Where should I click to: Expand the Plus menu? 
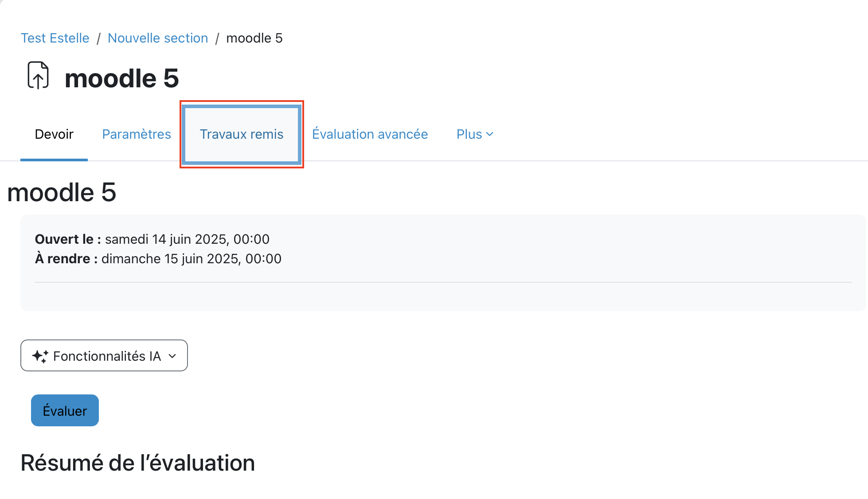(469, 134)
